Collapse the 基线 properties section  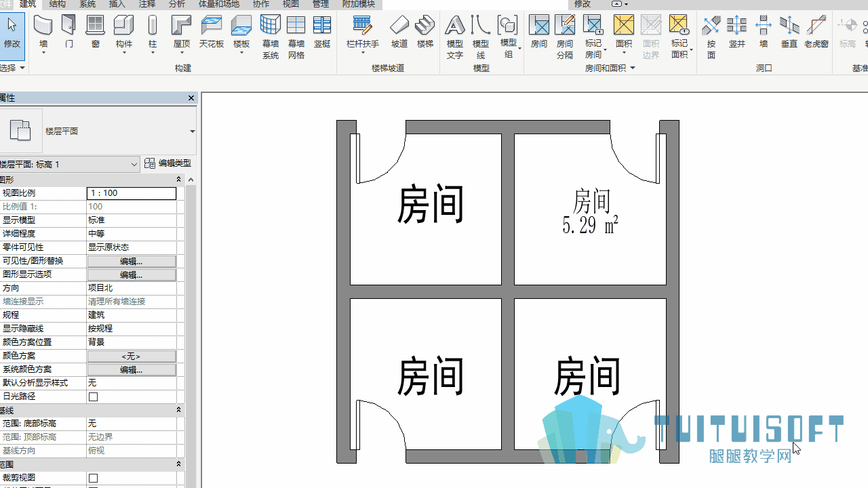[x=179, y=410]
